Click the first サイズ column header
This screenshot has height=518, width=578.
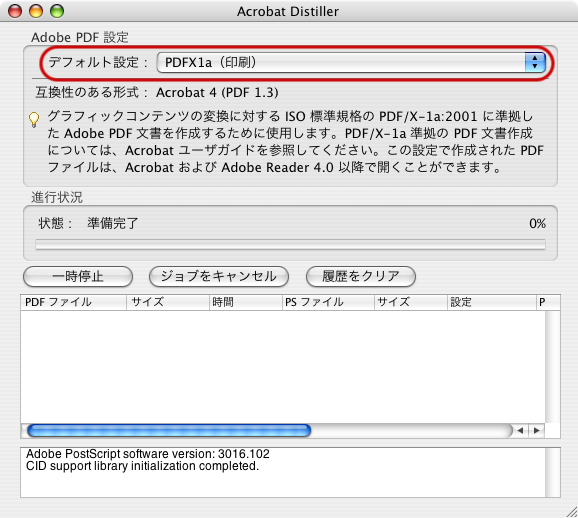tap(168, 302)
